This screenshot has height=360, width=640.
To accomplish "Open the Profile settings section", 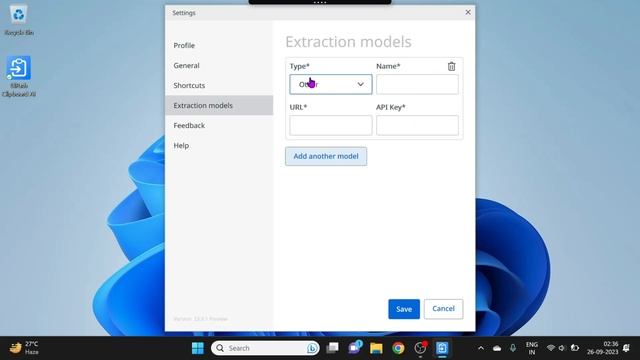I will click(219, 45).
